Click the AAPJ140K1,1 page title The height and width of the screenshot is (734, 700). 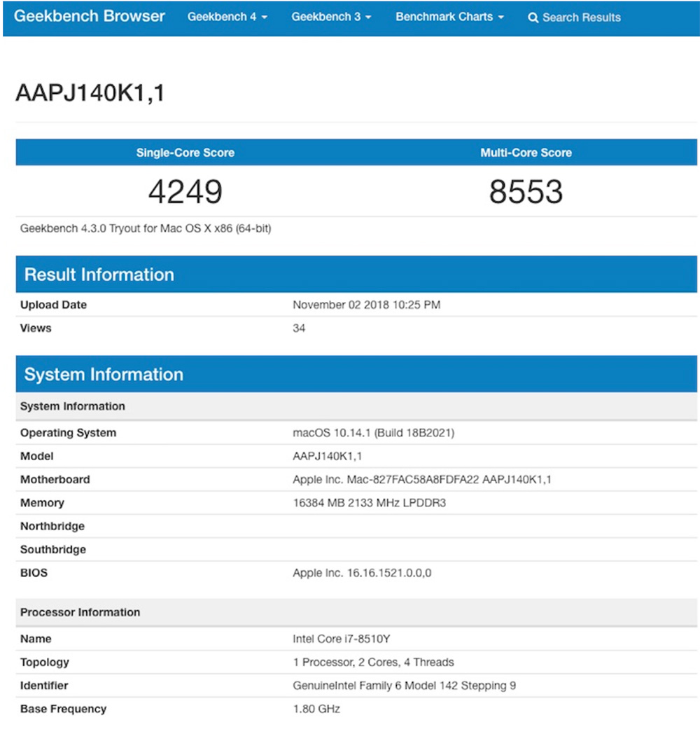click(90, 92)
